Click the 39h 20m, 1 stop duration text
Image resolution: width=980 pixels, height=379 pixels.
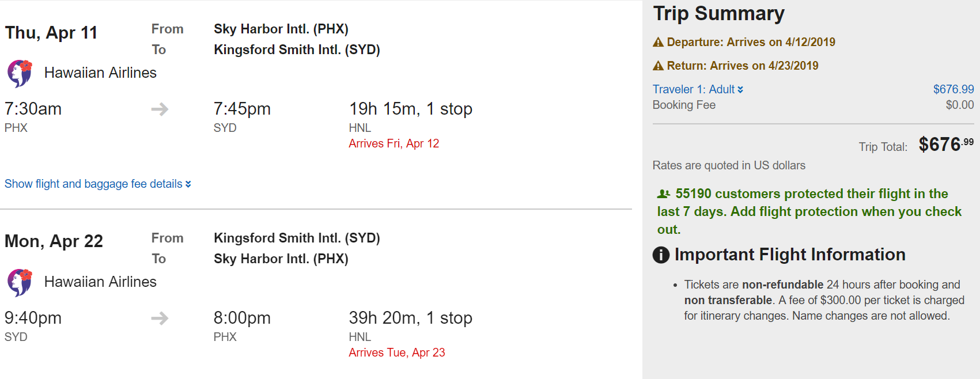[410, 318]
